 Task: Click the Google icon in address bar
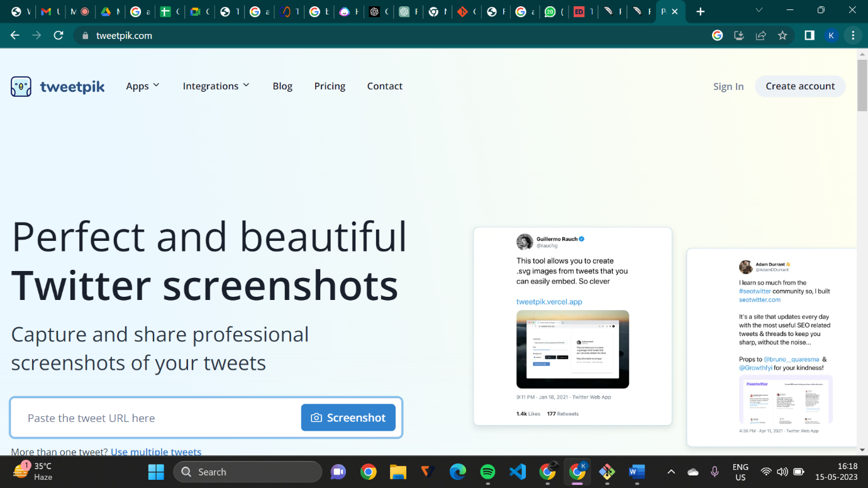coord(717,36)
